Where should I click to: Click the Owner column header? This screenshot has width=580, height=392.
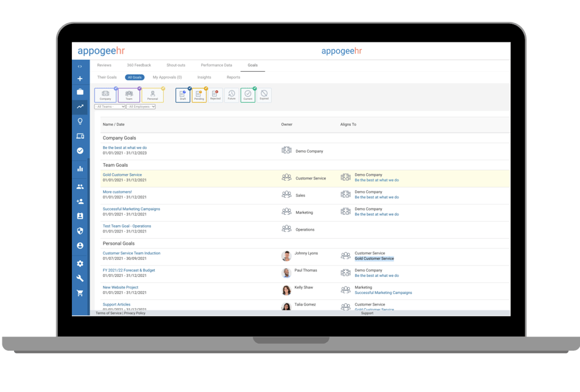(287, 125)
